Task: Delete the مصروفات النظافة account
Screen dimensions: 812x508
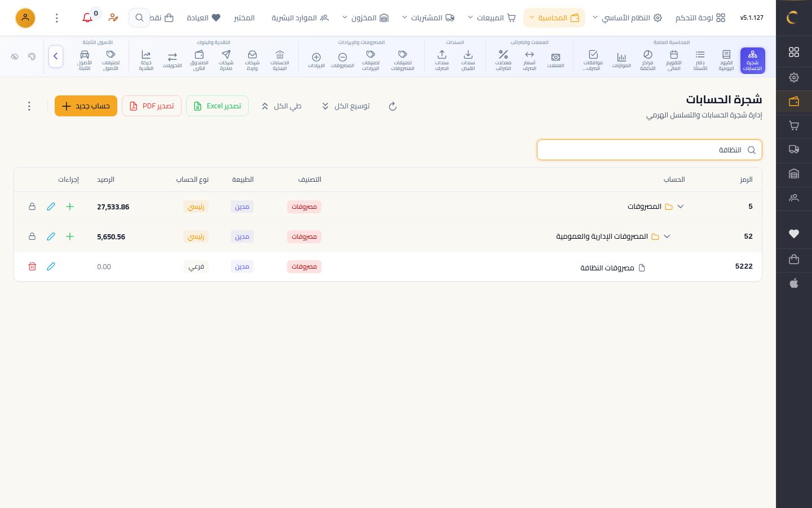Action: tap(32, 266)
